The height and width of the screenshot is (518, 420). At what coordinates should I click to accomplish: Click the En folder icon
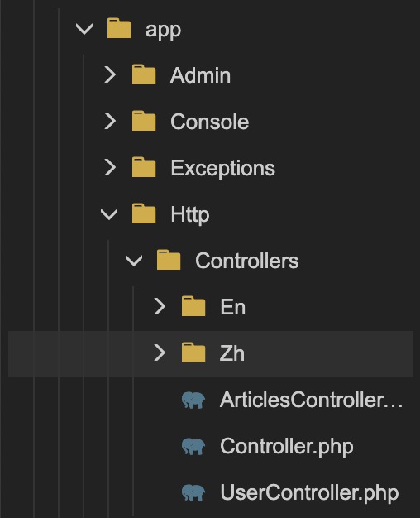[x=193, y=306]
